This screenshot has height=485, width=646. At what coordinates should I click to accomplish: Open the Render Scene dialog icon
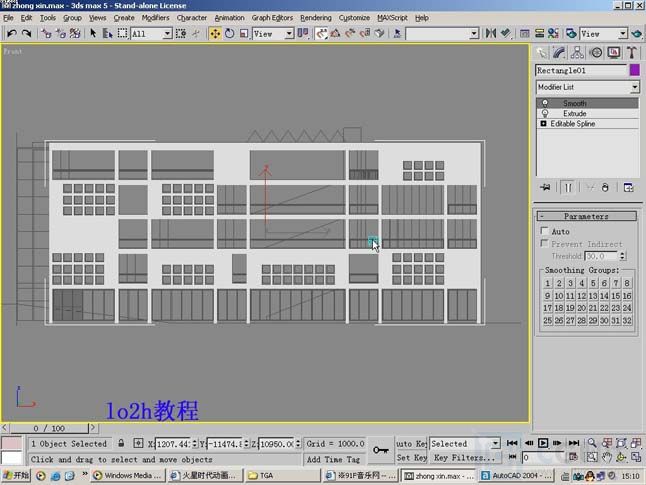pos(571,33)
